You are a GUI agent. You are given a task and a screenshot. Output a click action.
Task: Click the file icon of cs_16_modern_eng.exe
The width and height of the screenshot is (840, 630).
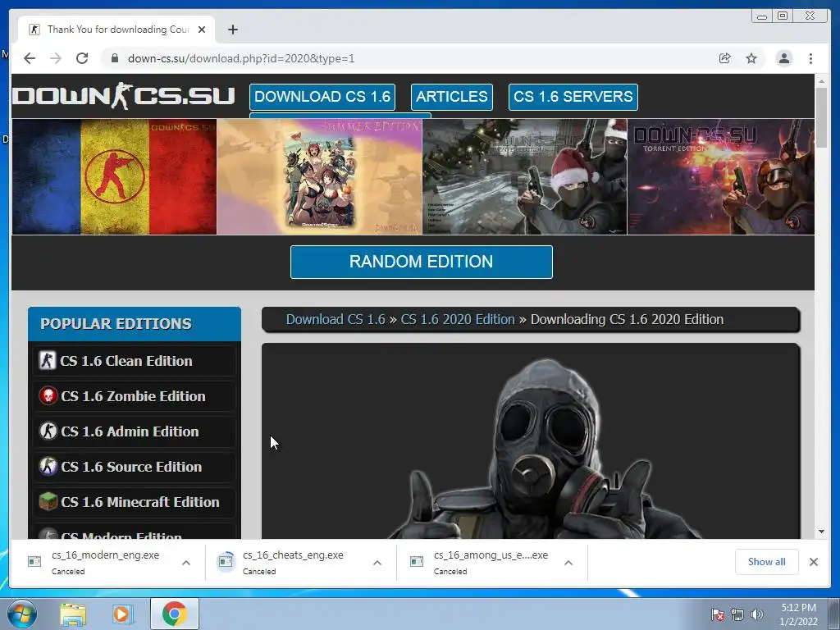(34, 561)
